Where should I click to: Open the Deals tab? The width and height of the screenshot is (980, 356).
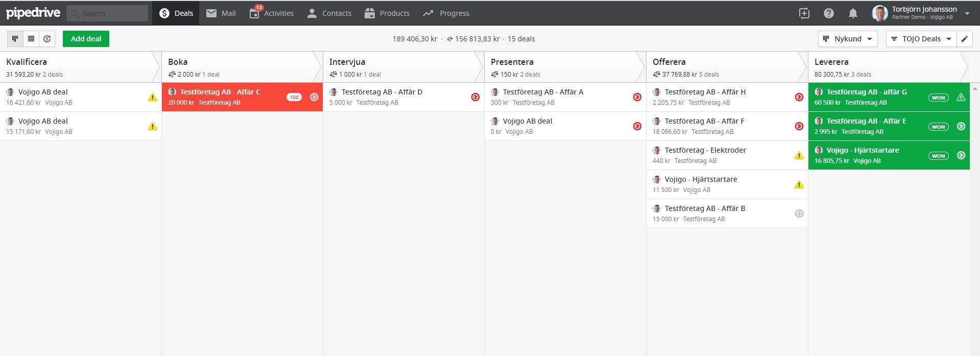(176, 13)
